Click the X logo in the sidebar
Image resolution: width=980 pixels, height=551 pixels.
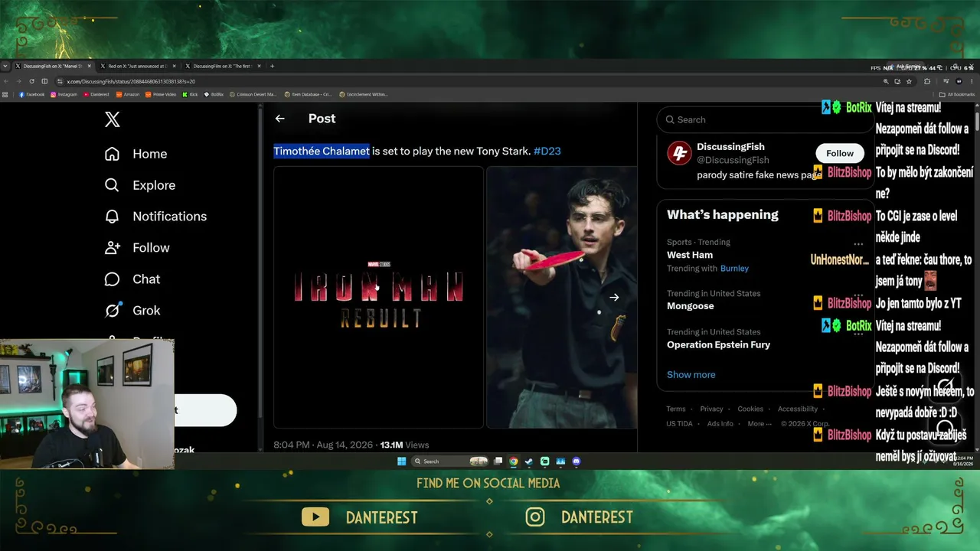click(113, 119)
